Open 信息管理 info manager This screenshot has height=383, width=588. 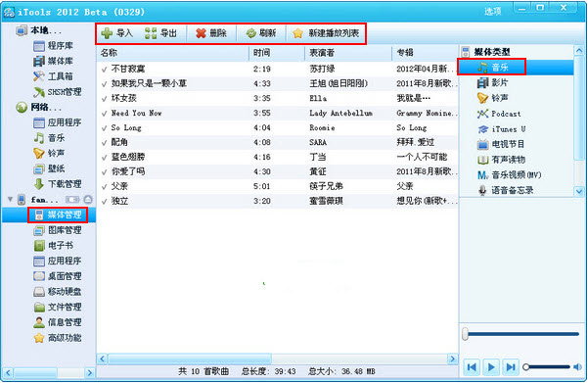(58, 322)
